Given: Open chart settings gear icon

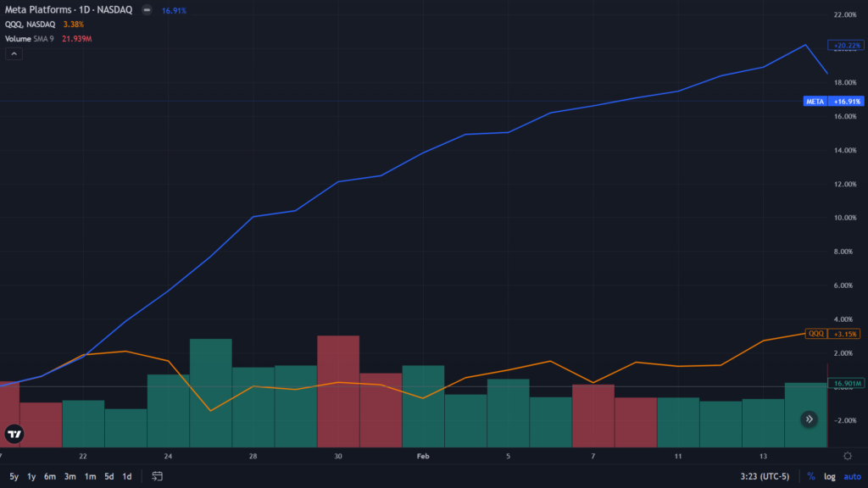Looking at the screenshot, I should 848,456.
